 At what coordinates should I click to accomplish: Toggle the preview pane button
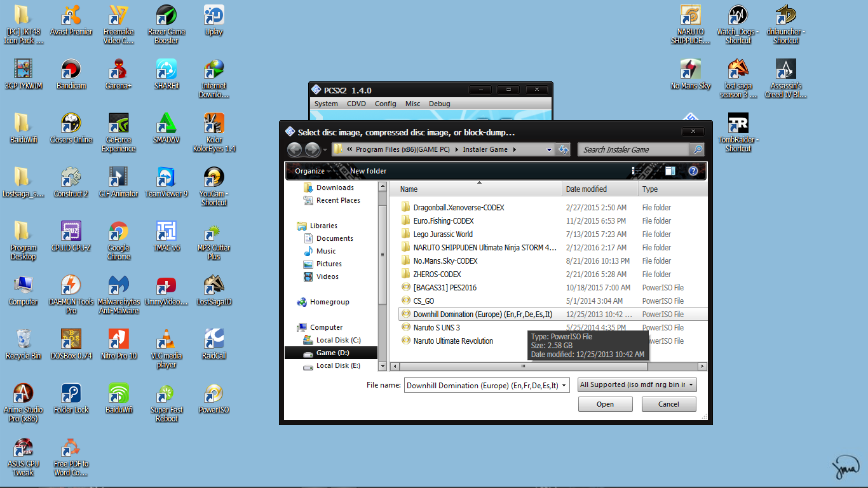pyautogui.click(x=670, y=171)
